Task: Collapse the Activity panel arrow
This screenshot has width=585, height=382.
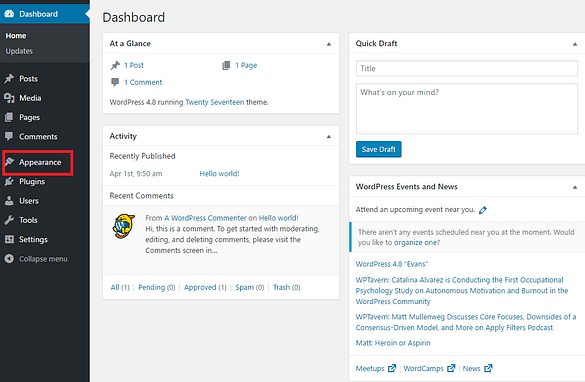Action: [x=329, y=137]
